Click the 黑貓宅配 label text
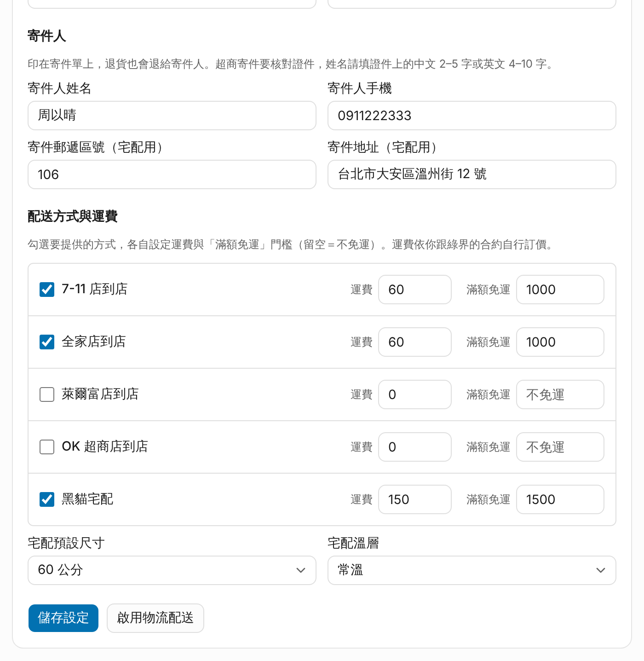This screenshot has width=644, height=661. (87, 499)
